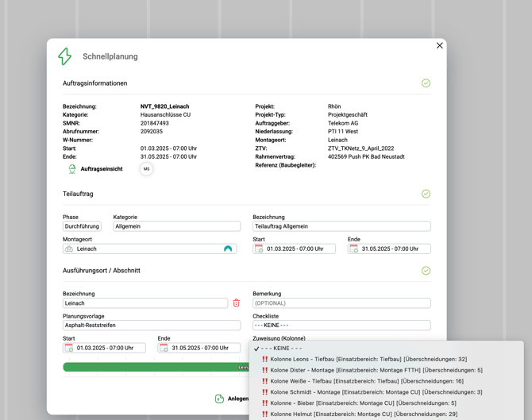This screenshot has height=420, width=532.
Task: Open calendar icon for Abschnitt Ende date
Action: (164, 349)
